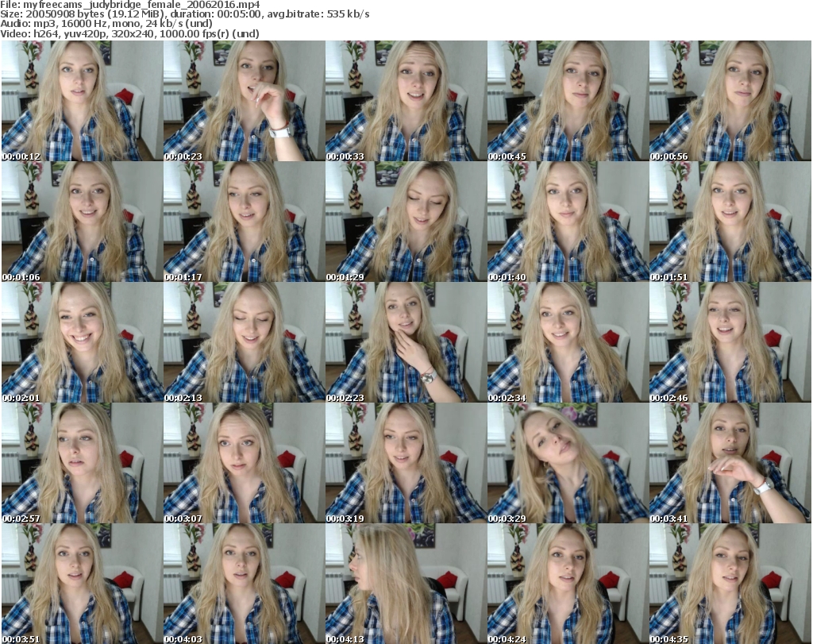
Task: Choose the thumbnail stamped 00:02:57
Action: tap(83, 463)
